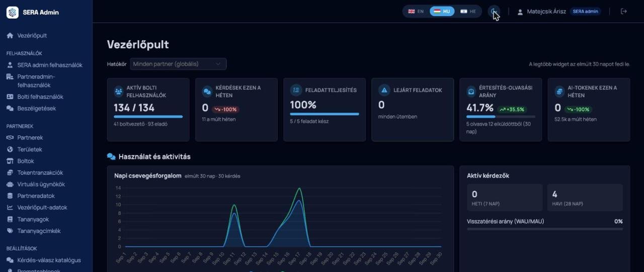Click the Napi csevegésforgalom chart title
The height and width of the screenshot is (272, 644).
tap(148, 175)
